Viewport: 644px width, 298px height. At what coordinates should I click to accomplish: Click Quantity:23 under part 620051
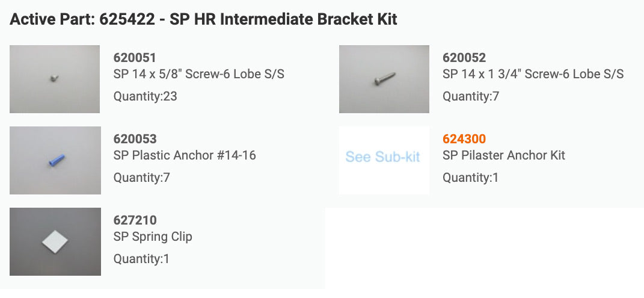(146, 96)
